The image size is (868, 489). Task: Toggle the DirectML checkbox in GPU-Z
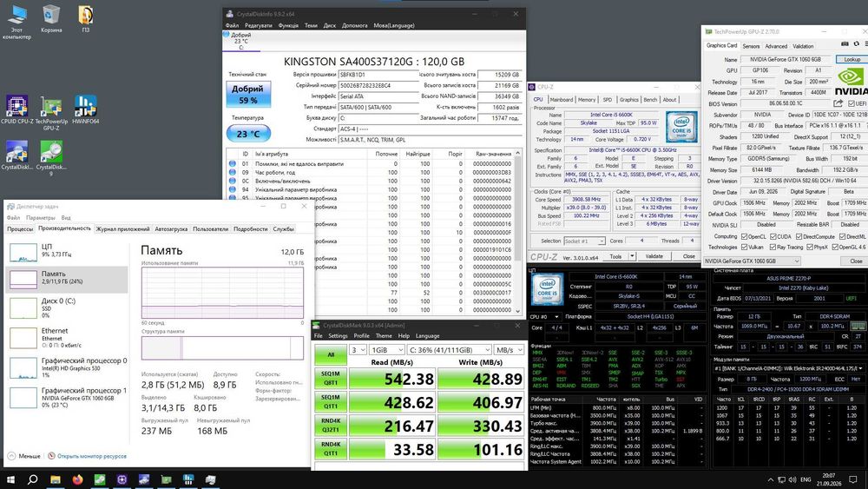[842, 236]
